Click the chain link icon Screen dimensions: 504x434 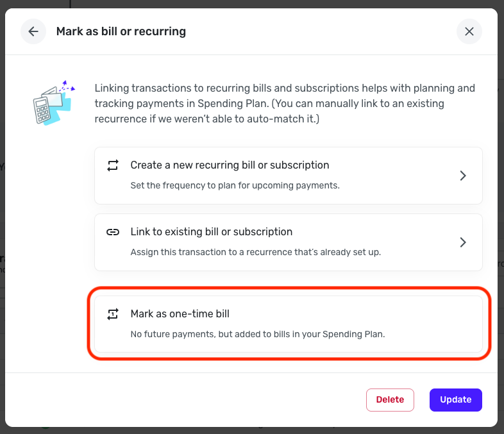pyautogui.click(x=113, y=232)
